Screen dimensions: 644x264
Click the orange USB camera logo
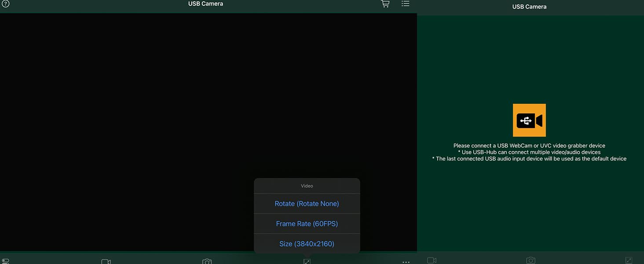point(529,120)
